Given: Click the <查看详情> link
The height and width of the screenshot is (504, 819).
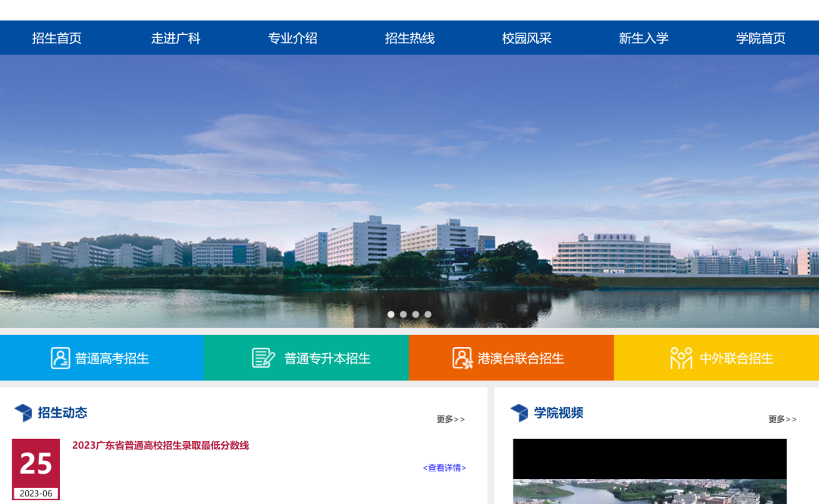Looking at the screenshot, I should pos(444,468).
